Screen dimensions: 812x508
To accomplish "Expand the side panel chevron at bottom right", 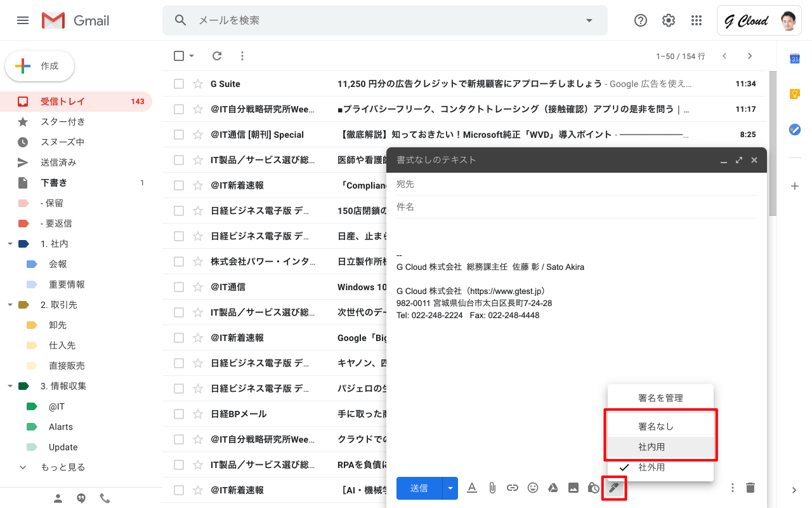I will coord(794,490).
